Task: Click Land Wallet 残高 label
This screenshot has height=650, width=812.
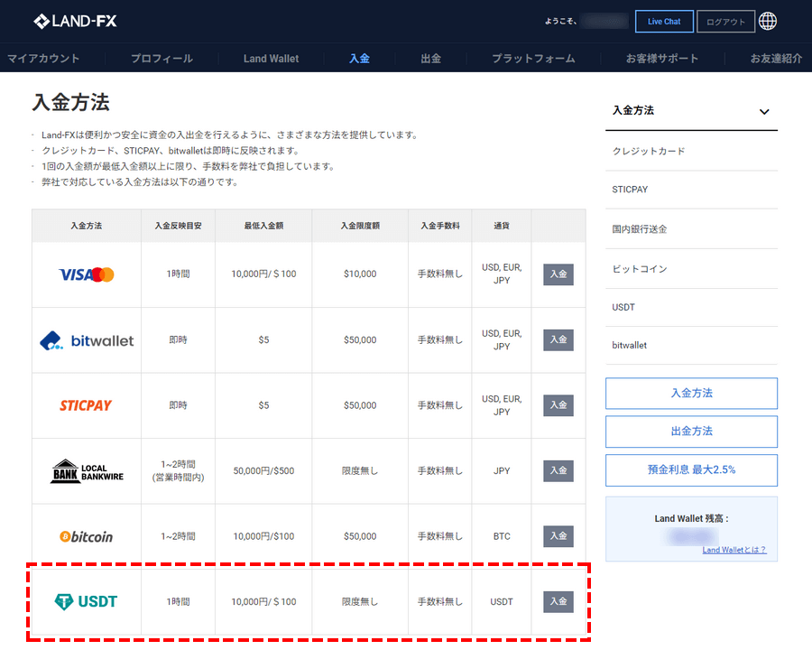Action: 691,519
